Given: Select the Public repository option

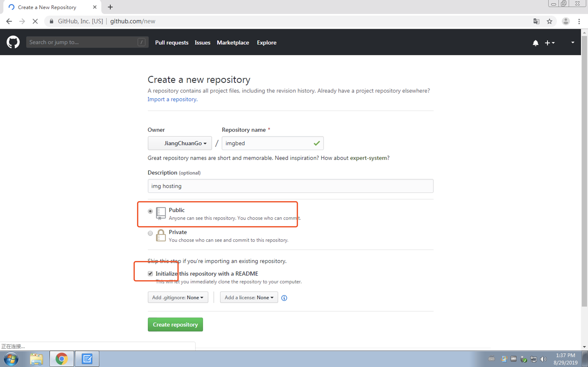Looking at the screenshot, I should (x=150, y=211).
